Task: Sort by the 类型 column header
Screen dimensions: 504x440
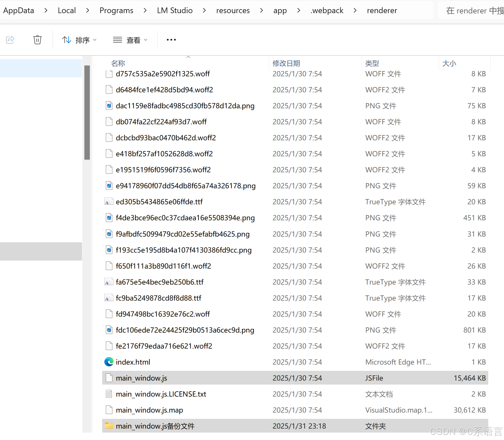Action: coord(372,63)
